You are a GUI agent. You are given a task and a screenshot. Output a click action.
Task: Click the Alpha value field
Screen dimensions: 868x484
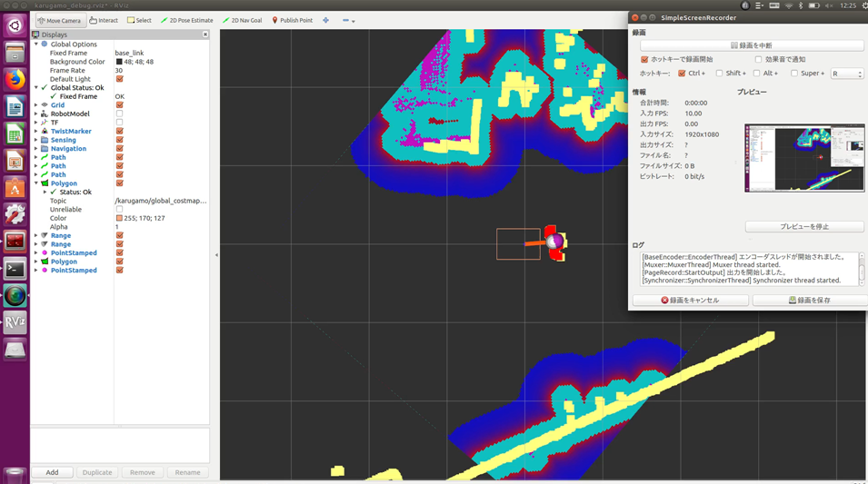(x=161, y=227)
